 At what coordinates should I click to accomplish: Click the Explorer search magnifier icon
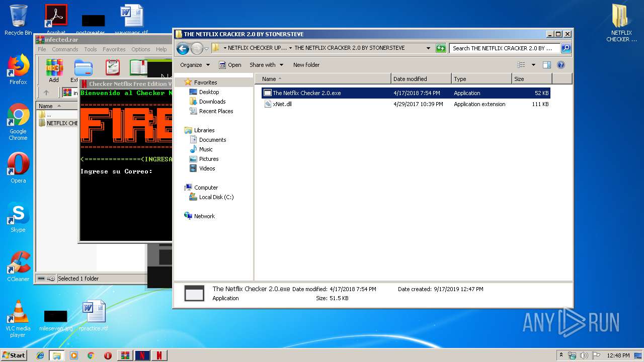(x=566, y=48)
